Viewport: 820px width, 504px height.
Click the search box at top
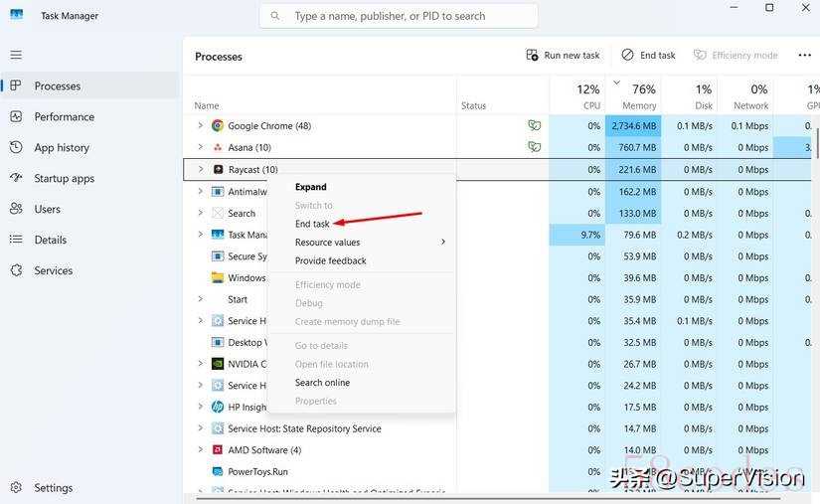(399, 16)
